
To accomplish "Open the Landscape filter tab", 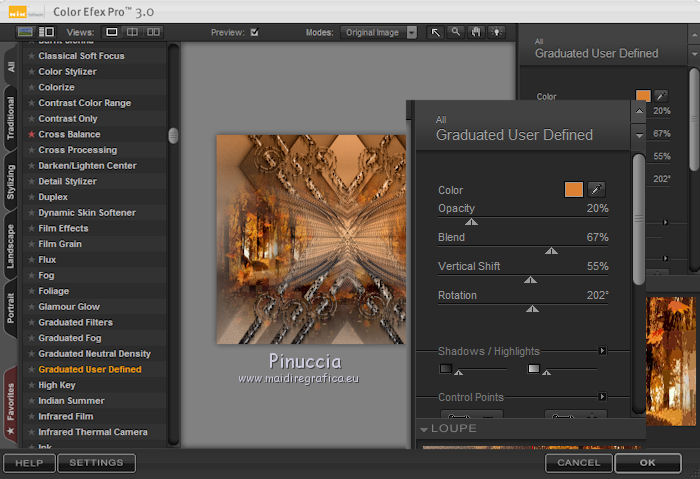I will click(x=10, y=245).
